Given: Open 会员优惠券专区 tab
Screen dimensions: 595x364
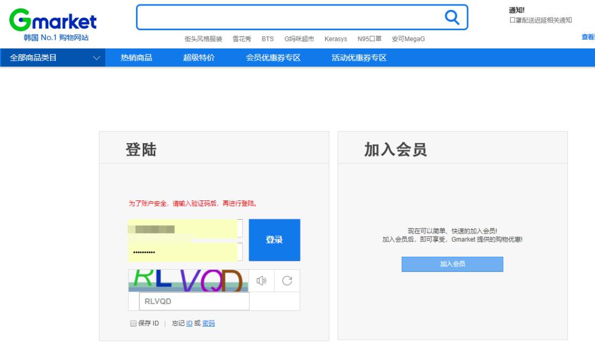Looking at the screenshot, I should (x=271, y=57).
